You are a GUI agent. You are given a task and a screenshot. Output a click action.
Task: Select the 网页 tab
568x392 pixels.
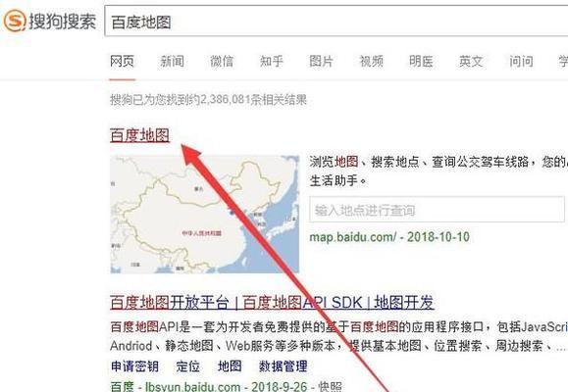click(122, 61)
